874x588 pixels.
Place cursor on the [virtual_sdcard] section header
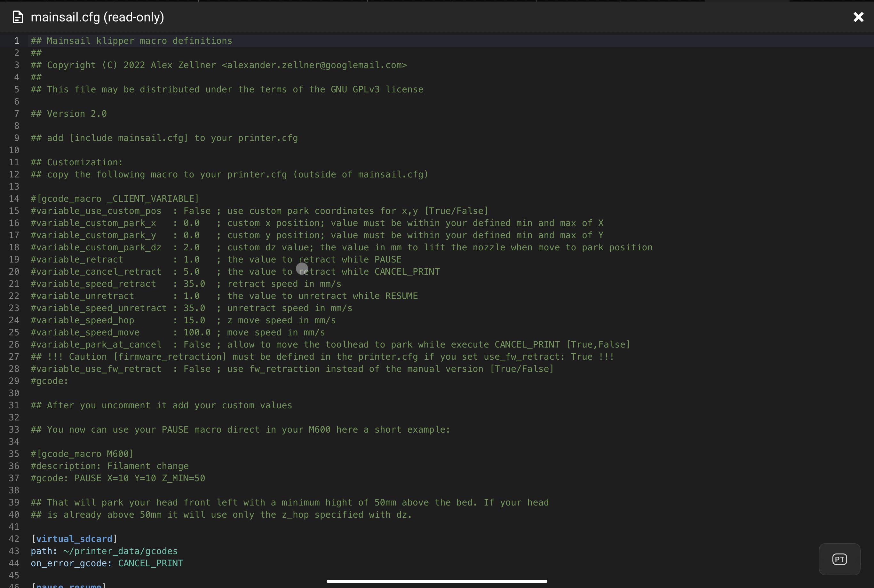(x=74, y=539)
